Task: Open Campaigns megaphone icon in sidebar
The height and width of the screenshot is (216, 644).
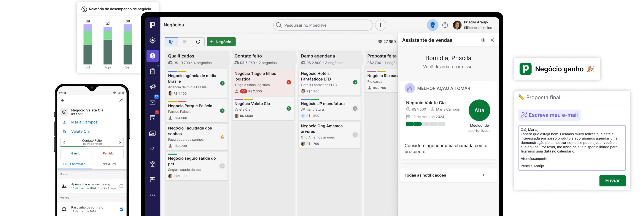Action: point(153,87)
